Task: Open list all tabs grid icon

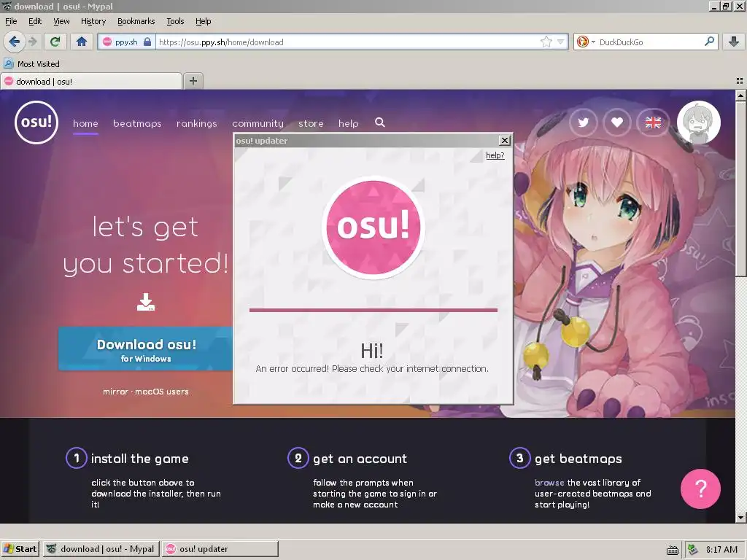Action: pos(740,81)
